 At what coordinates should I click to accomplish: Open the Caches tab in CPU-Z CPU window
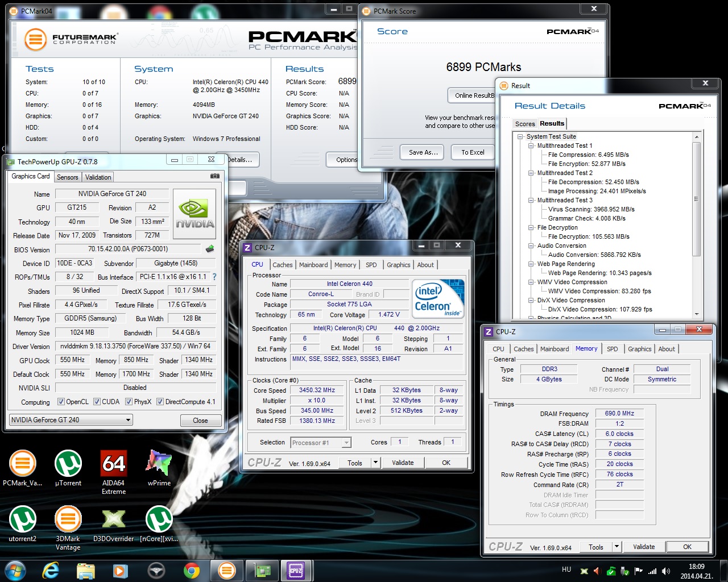click(x=282, y=265)
